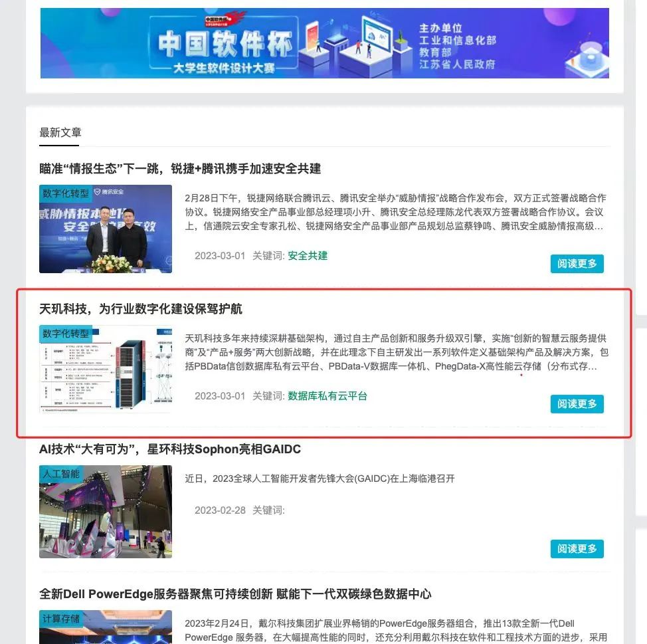Click 阅读更多 for the 星环科技 article
647x644 pixels.
pos(577,549)
